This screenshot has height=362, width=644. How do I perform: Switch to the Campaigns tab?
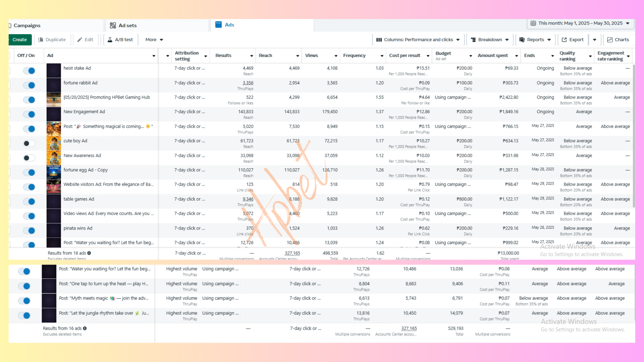27,25
